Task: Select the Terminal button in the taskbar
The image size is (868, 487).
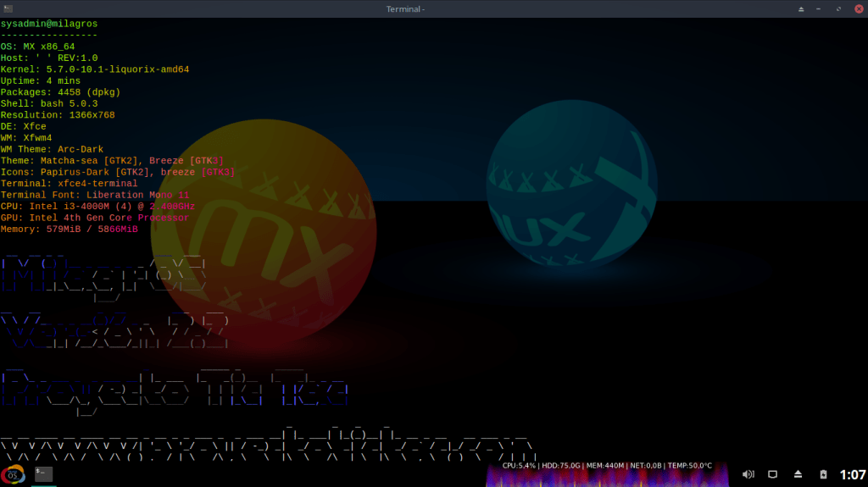Action: [x=43, y=474]
